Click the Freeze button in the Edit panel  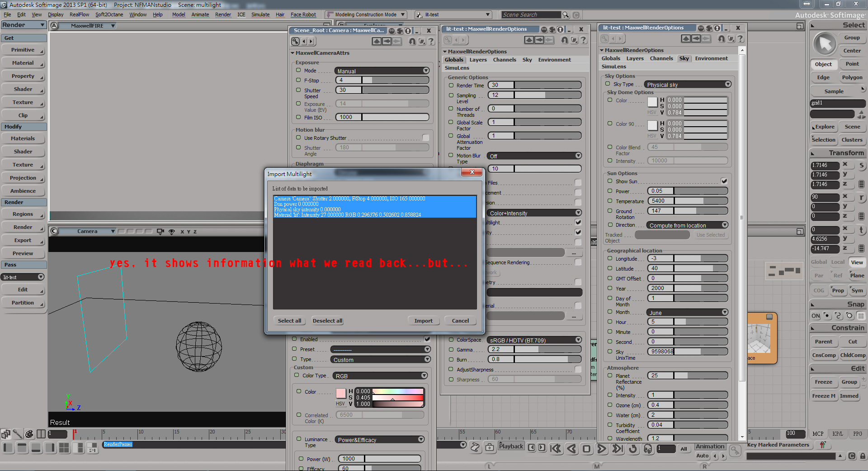click(x=824, y=382)
